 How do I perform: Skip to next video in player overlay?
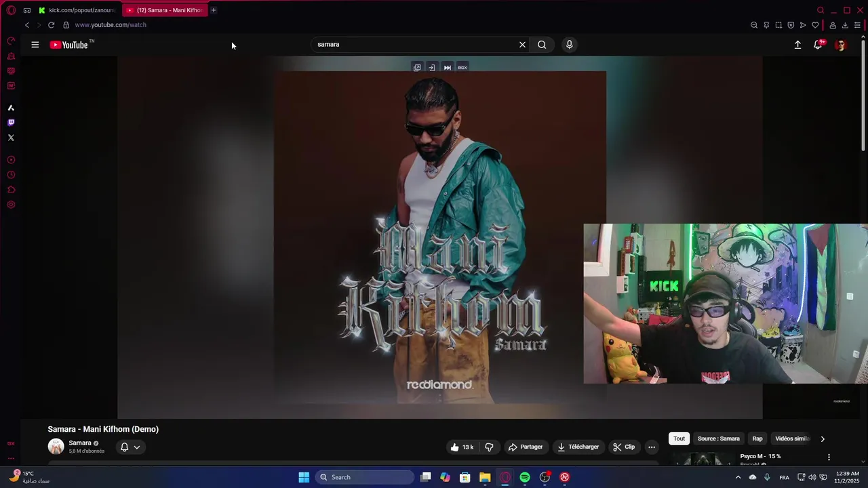(447, 68)
